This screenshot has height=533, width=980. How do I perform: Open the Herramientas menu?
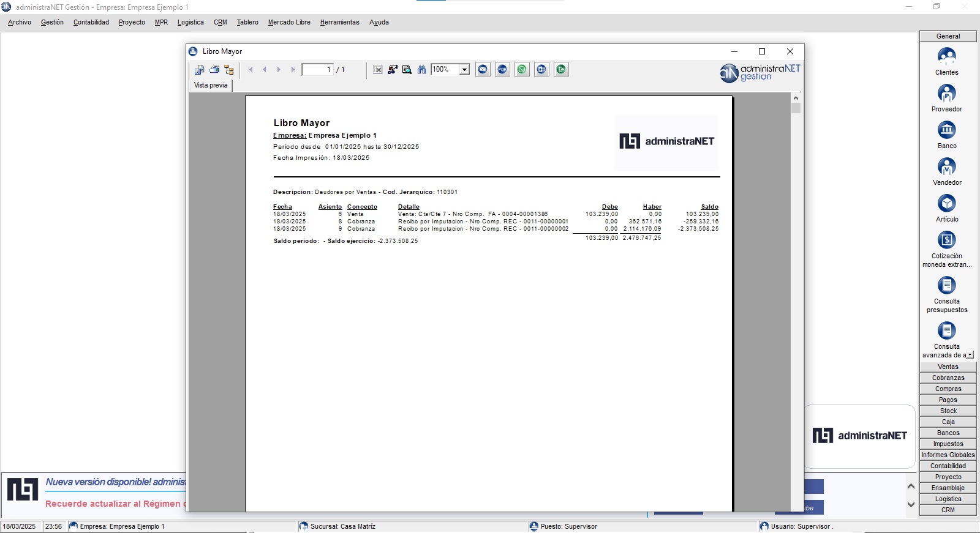point(339,22)
